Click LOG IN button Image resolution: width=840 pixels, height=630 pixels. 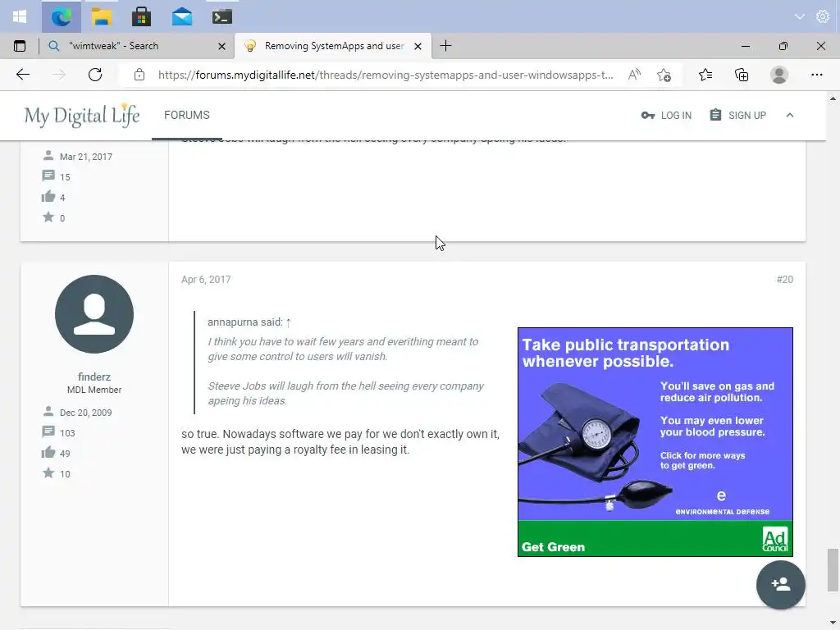point(666,115)
